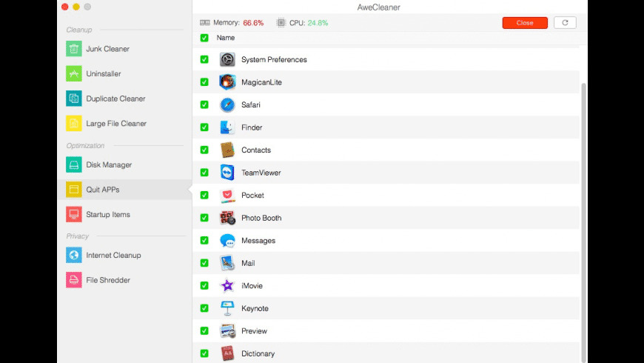The image size is (644, 363).
Task: Click the Photo Booth app icon
Action: (x=227, y=219)
